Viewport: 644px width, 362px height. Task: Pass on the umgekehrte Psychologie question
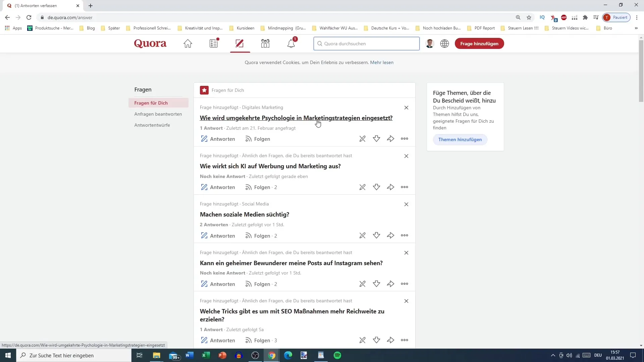363,139
